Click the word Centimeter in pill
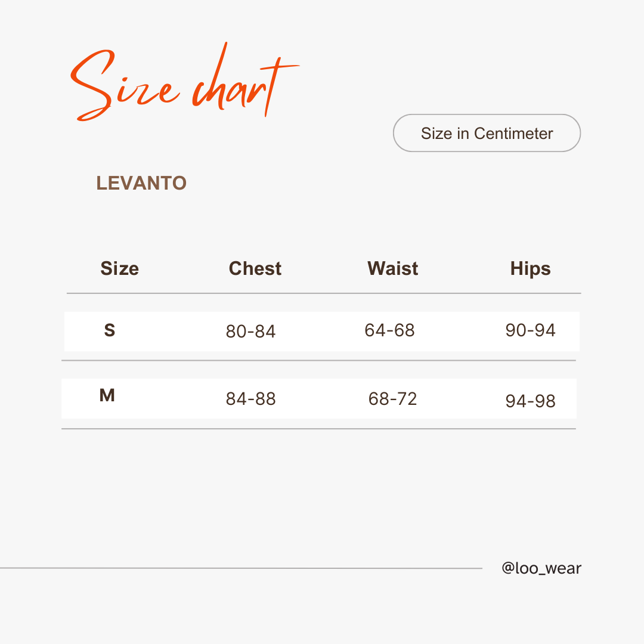This screenshot has width=644, height=644. tap(513, 134)
